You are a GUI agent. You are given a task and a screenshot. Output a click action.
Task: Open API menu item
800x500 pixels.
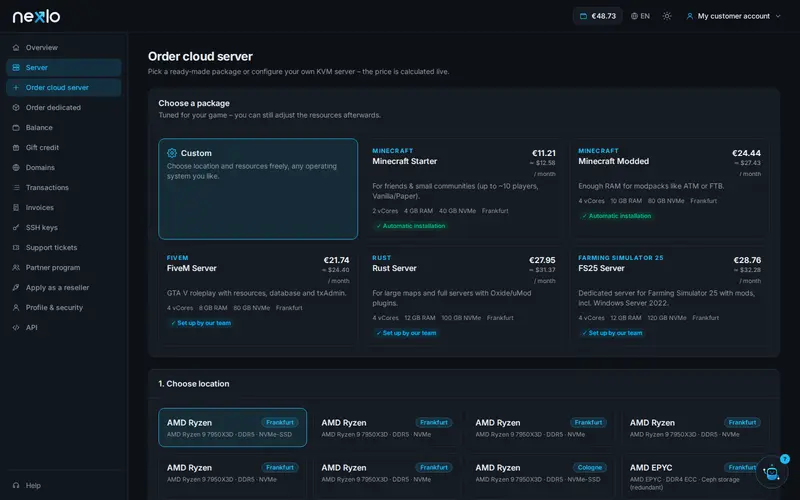pos(64,328)
